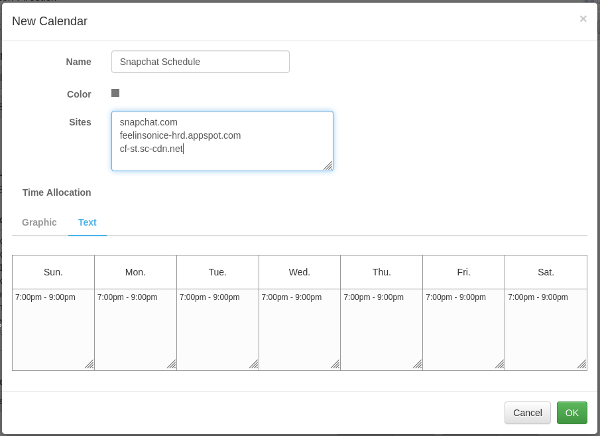The height and width of the screenshot is (436, 600).
Task: Select the Text tab
Action: [87, 222]
